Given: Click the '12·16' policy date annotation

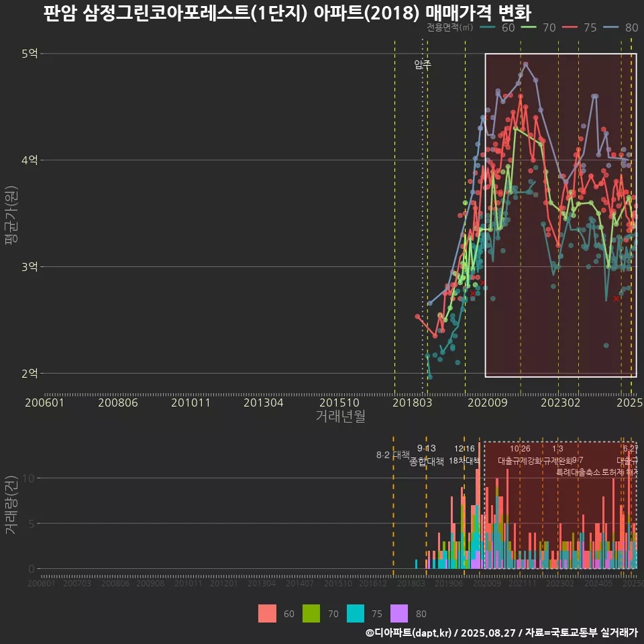Looking at the screenshot, I should click(464, 449).
